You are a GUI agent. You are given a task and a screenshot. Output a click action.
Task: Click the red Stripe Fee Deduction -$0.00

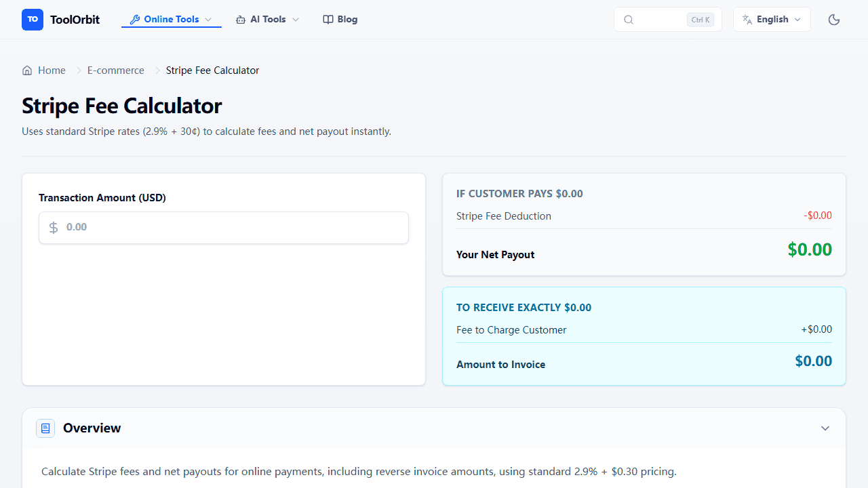point(818,216)
